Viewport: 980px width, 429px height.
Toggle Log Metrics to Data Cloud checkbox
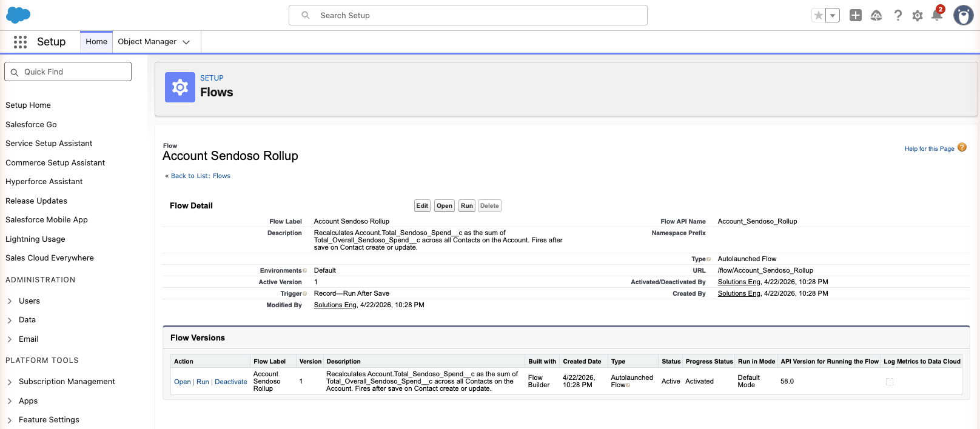pos(890,382)
